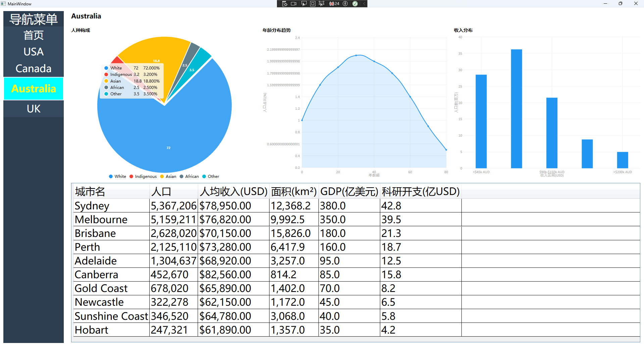Click Gold Coast population 678,020 cell

pos(174,288)
